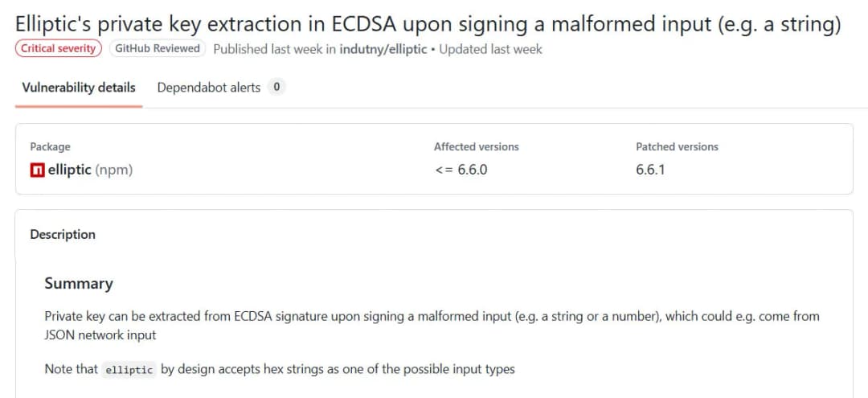
Task: Click the Patched versions label
Action: click(677, 146)
